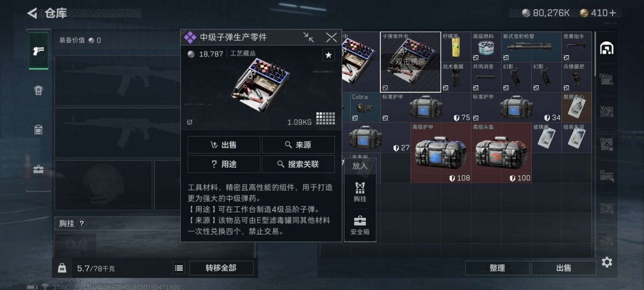The width and height of the screenshot is (644, 290).
Task: Choose 安全箱 in the 放入 menu
Action: tap(360, 225)
